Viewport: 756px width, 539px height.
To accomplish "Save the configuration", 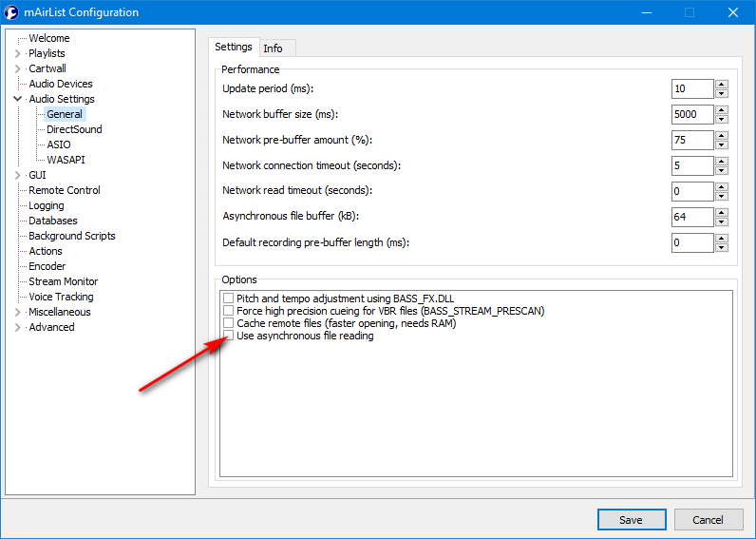I will pos(632,520).
